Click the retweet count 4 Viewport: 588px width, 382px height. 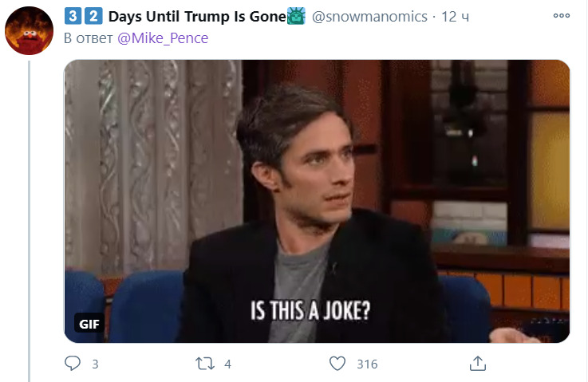pos(227,364)
